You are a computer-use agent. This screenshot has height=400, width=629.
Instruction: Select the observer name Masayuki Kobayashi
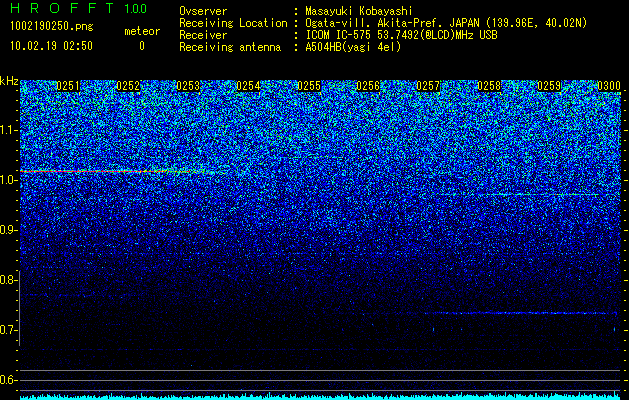pyautogui.click(x=359, y=12)
